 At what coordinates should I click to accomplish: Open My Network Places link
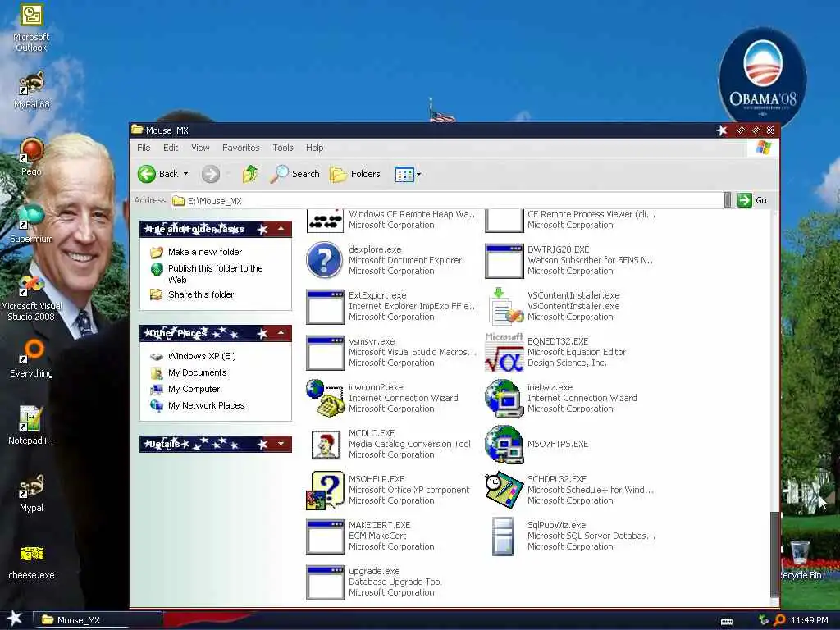(206, 405)
